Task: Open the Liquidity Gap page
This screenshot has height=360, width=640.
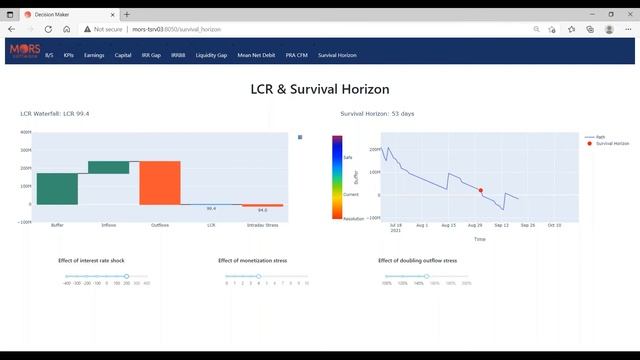Action: pyautogui.click(x=211, y=55)
